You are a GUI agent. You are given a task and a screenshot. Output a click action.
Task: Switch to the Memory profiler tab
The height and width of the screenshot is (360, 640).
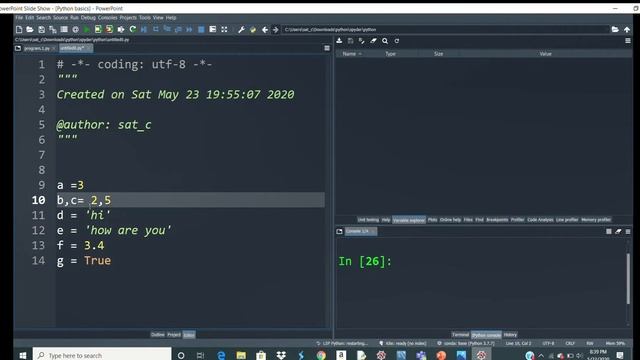click(596, 220)
